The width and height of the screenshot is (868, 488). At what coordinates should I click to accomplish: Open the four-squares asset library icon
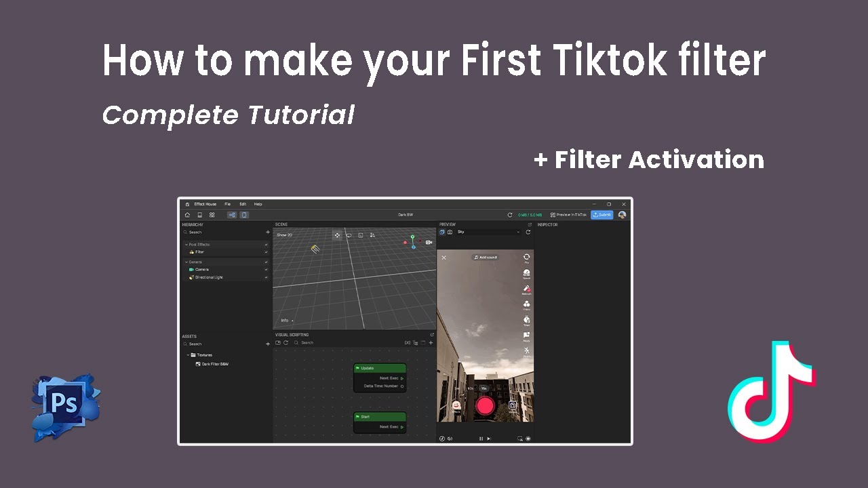(212, 215)
